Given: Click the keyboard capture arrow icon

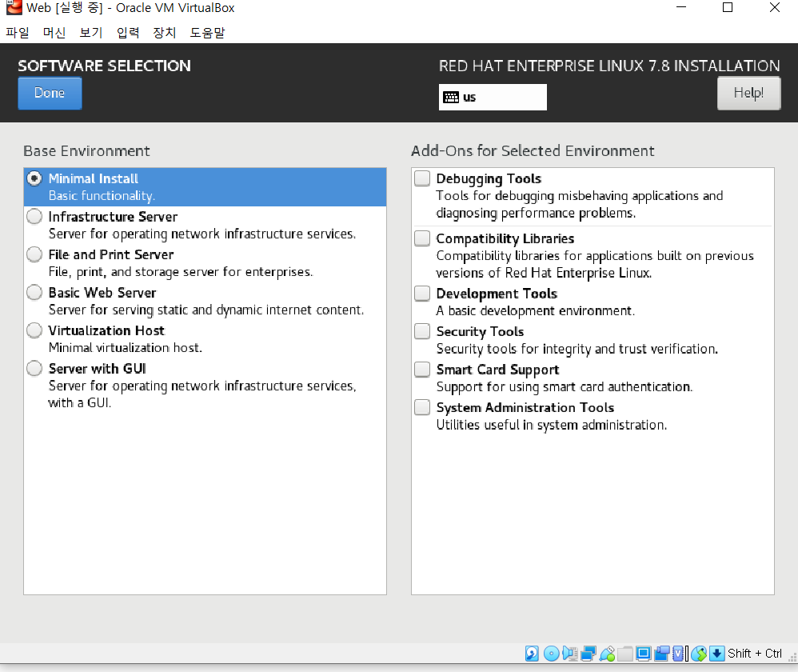Looking at the screenshot, I should pos(717,653).
